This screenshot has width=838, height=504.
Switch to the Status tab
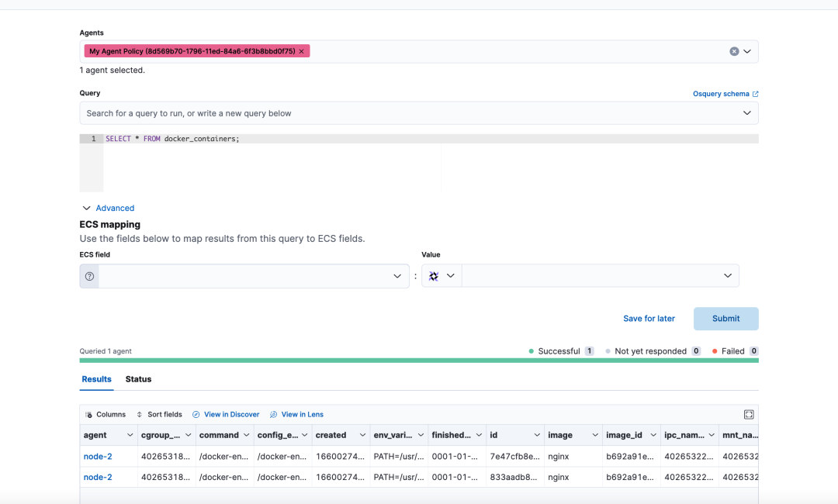[138, 379]
